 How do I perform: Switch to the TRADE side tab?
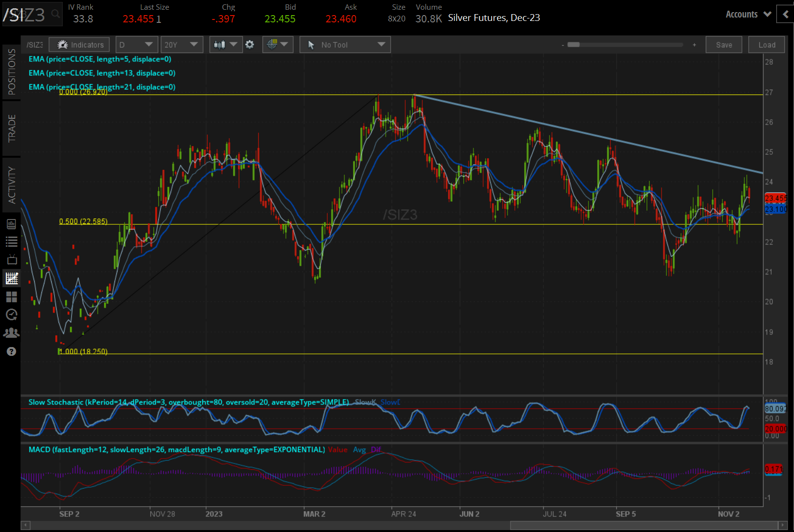click(11, 128)
